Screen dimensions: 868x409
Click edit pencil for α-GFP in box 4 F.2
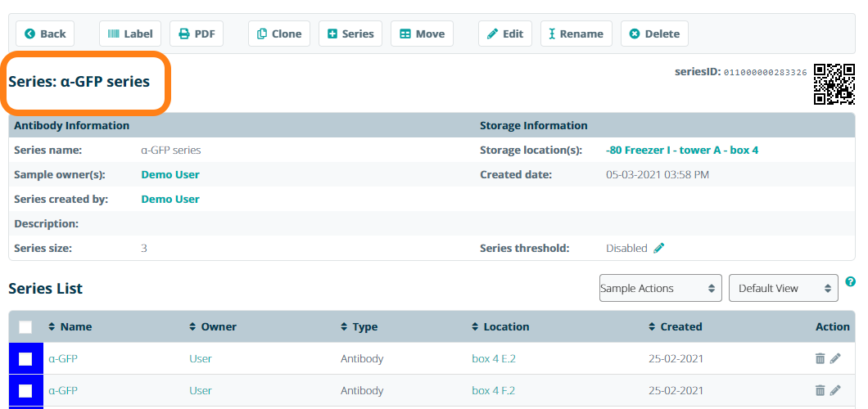[x=835, y=390]
